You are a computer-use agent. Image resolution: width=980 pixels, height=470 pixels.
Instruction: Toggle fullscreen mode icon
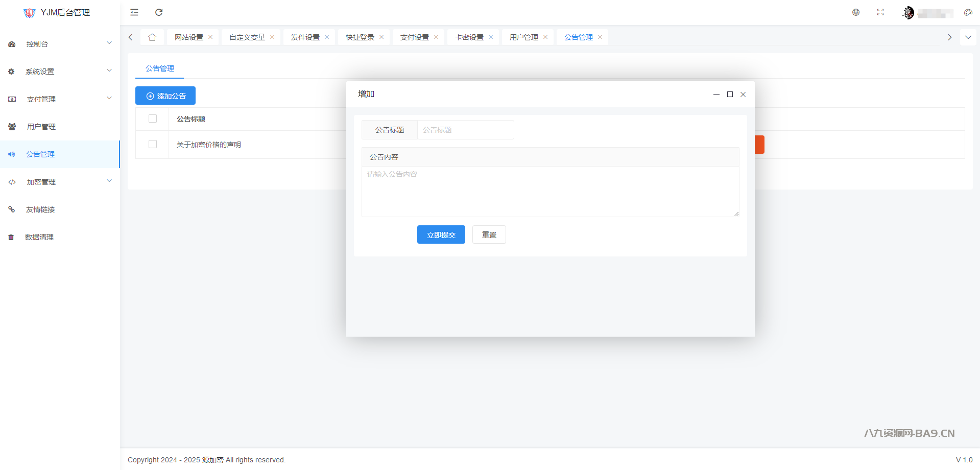[880, 12]
